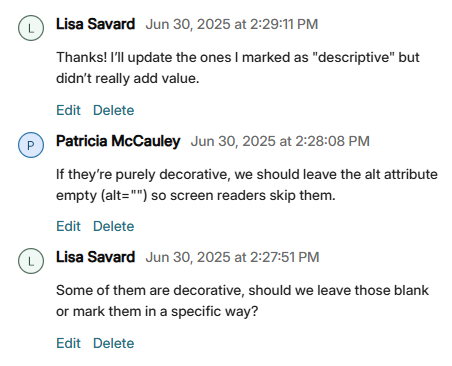Click the comment text "didn't really add value."

coord(128,79)
